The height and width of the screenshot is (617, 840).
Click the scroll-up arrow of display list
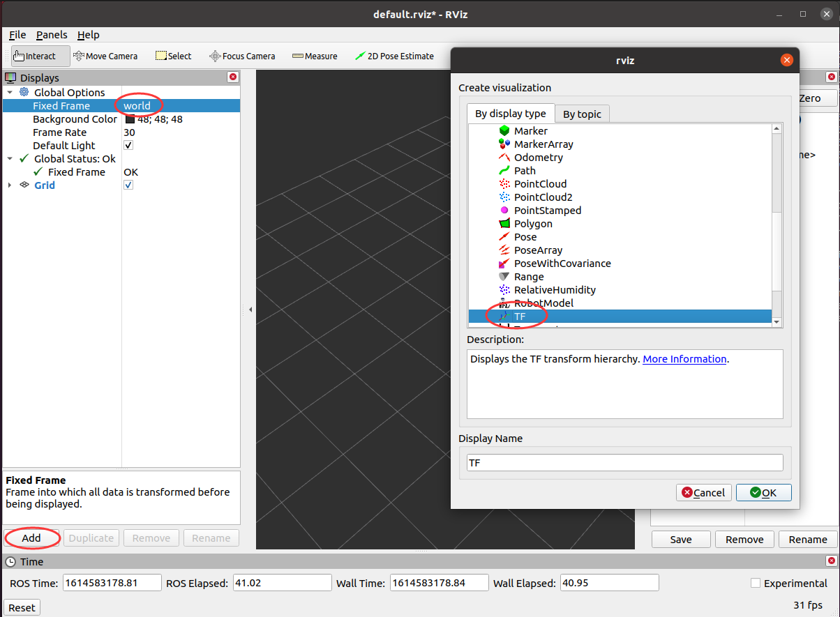777,129
